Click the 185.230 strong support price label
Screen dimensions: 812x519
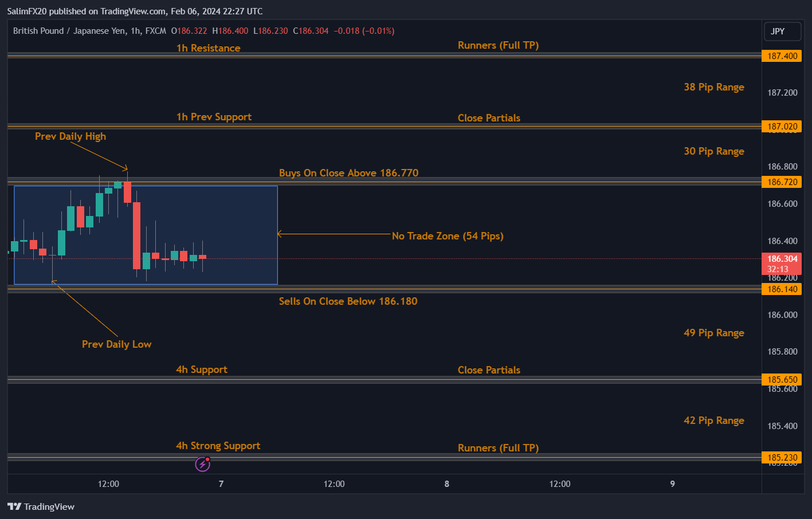click(782, 457)
